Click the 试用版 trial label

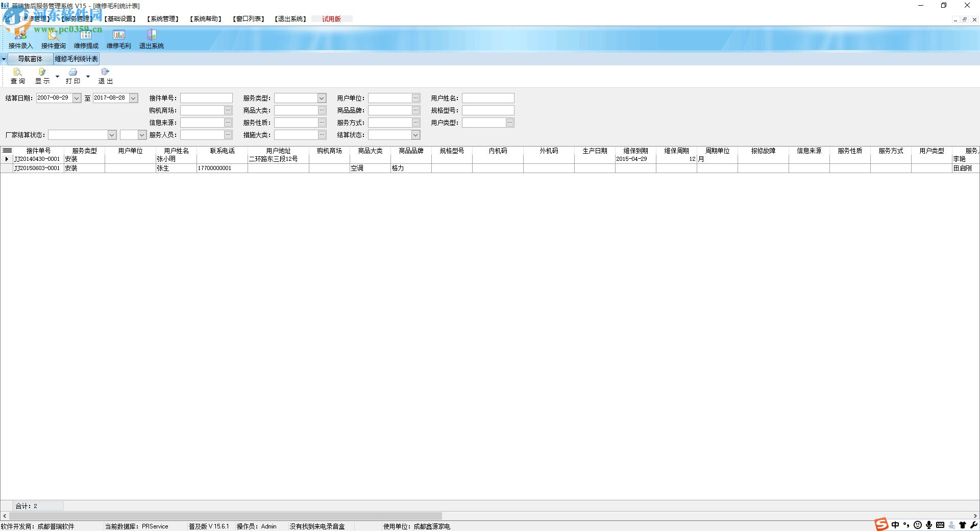(331, 19)
